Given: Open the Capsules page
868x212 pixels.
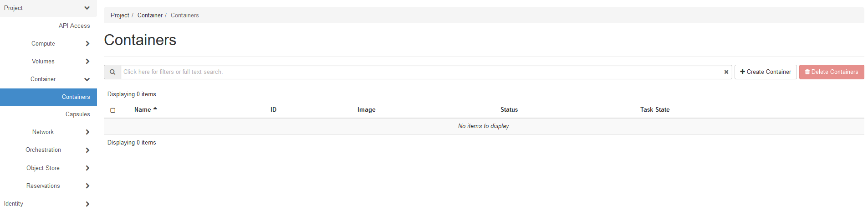Looking at the screenshot, I should tap(78, 114).
